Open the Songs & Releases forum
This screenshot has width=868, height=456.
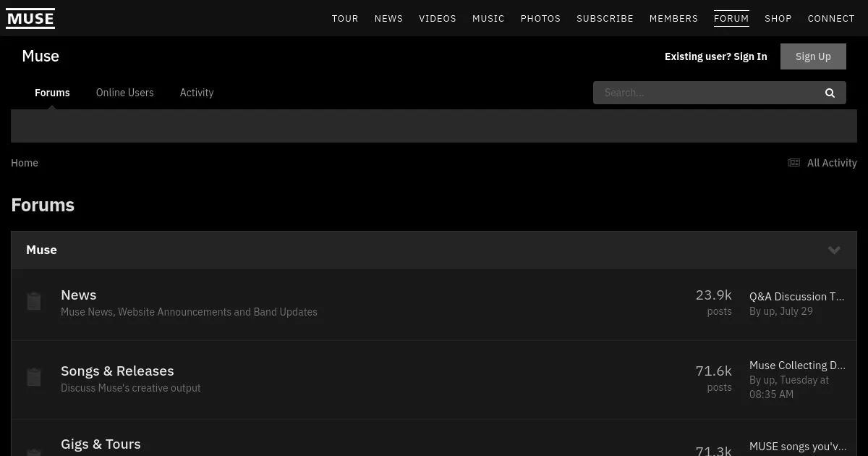pos(117,371)
